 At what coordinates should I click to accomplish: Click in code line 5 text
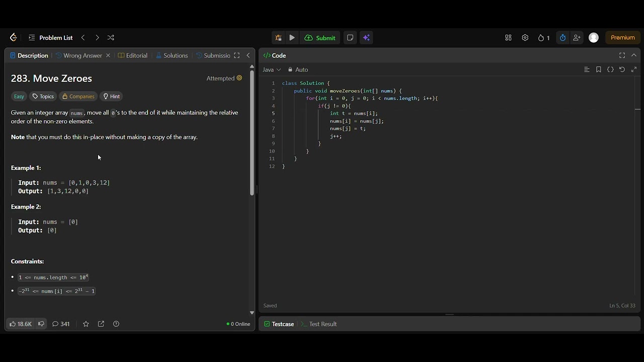tap(353, 114)
